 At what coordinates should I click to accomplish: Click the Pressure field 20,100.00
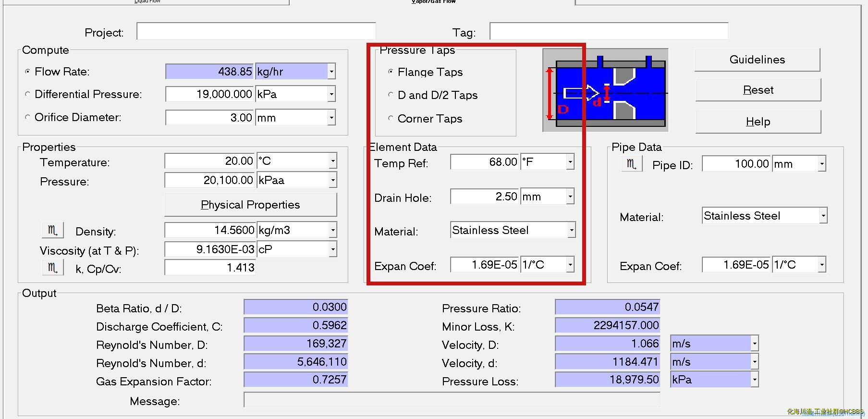210,180
